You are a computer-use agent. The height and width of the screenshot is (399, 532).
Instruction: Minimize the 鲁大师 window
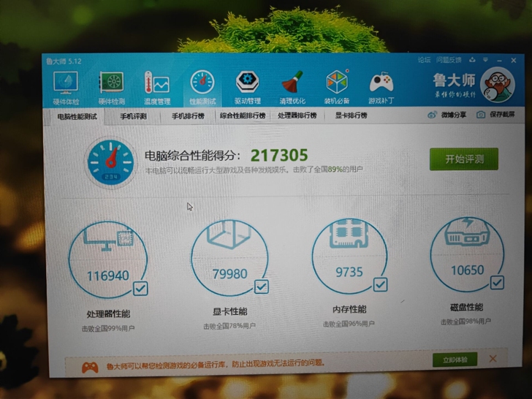coord(499,61)
